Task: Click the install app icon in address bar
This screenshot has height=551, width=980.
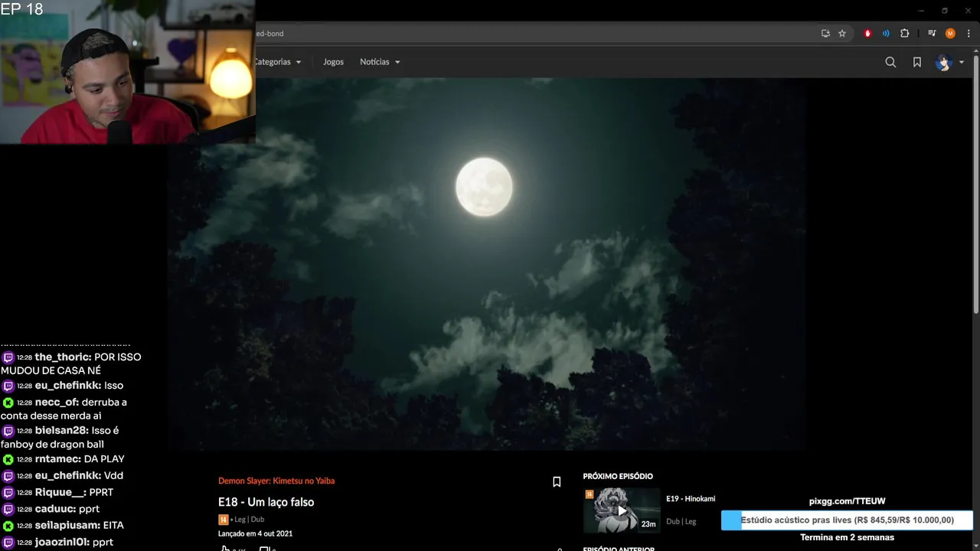Action: pos(825,34)
